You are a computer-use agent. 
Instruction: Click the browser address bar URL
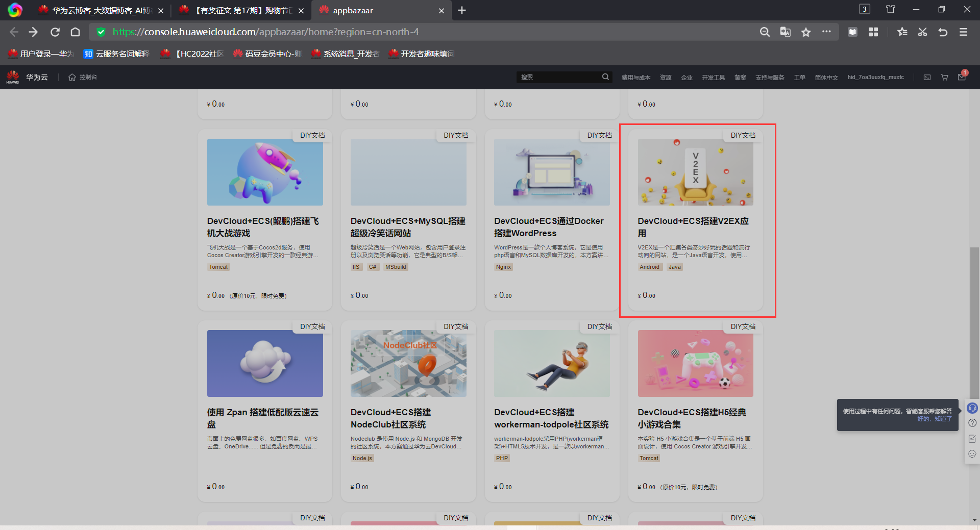pyautogui.click(x=265, y=32)
